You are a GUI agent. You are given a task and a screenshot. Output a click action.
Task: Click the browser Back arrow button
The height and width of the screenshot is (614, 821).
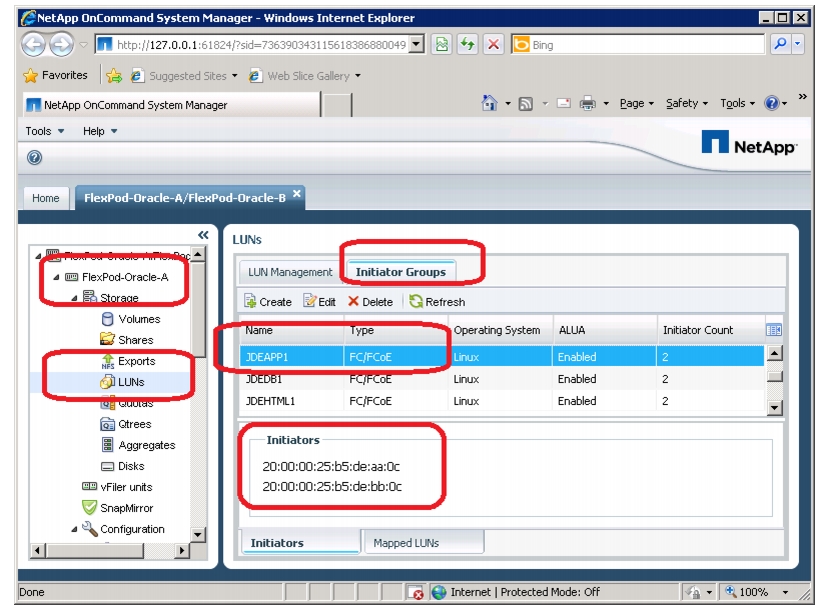(34, 45)
